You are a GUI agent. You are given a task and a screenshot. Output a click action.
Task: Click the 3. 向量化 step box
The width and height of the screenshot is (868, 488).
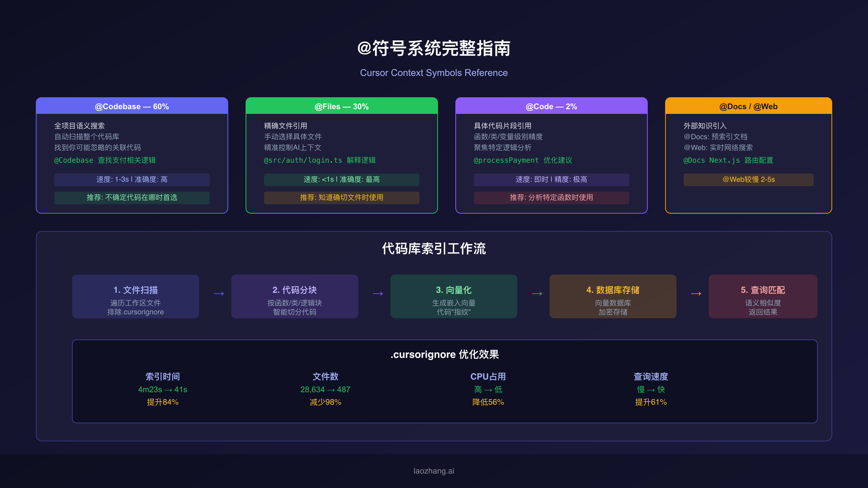click(454, 296)
